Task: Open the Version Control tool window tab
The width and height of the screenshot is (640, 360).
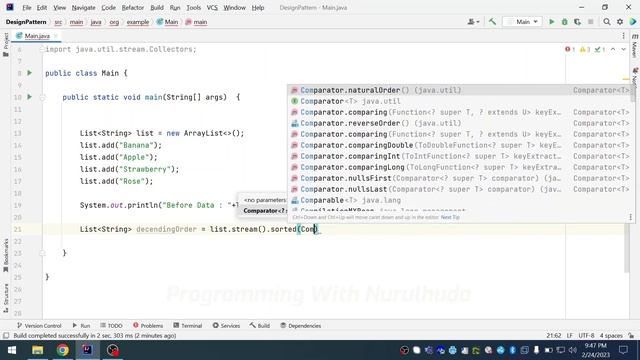Action: [x=39, y=326]
